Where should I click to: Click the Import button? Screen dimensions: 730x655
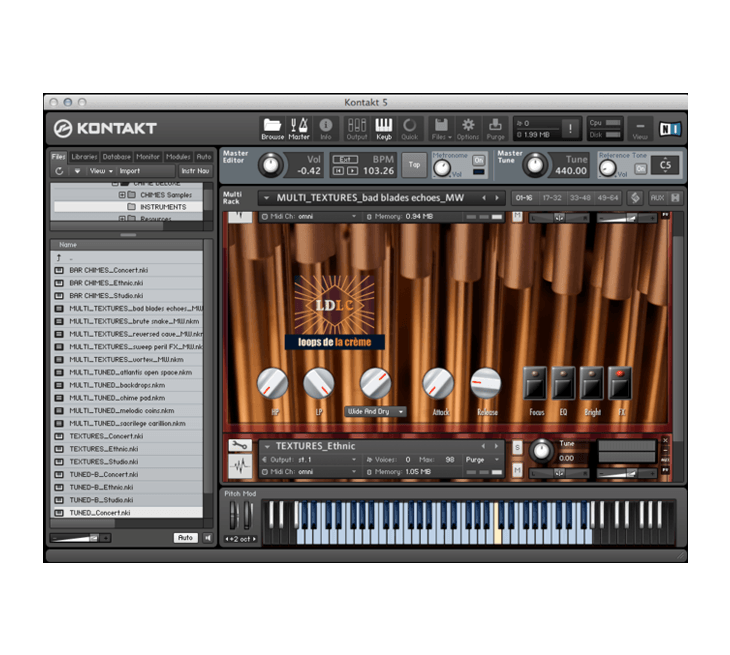click(129, 171)
